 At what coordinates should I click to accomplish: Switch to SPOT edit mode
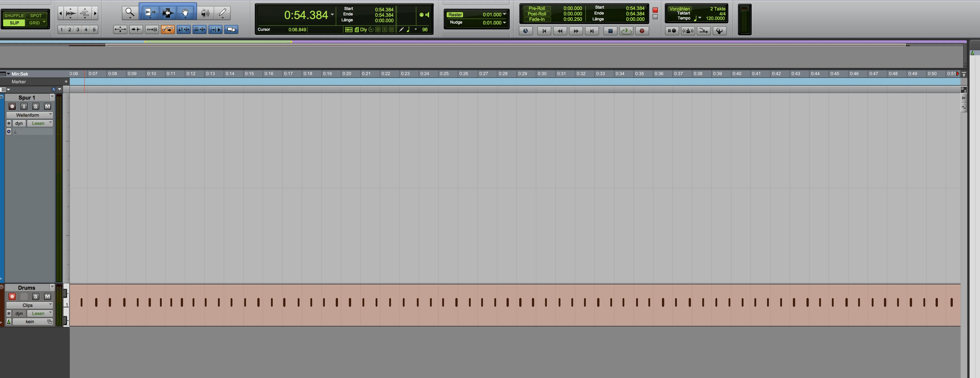tap(36, 16)
